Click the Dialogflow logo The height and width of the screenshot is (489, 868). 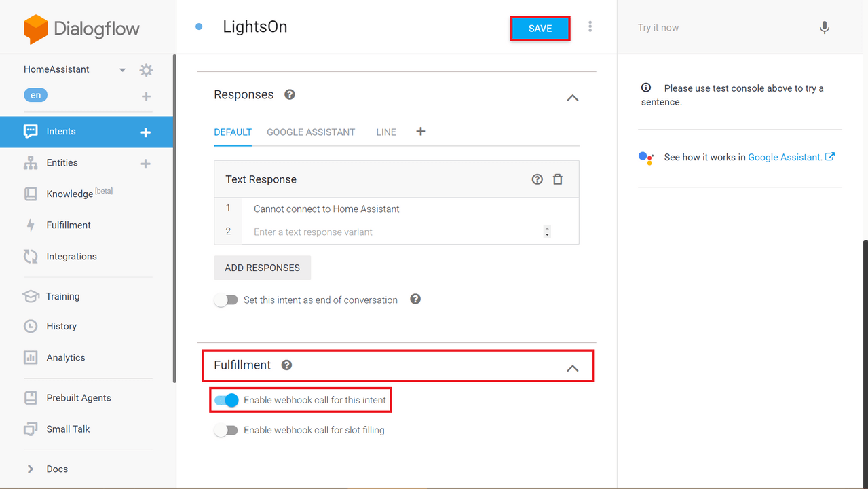(81, 29)
